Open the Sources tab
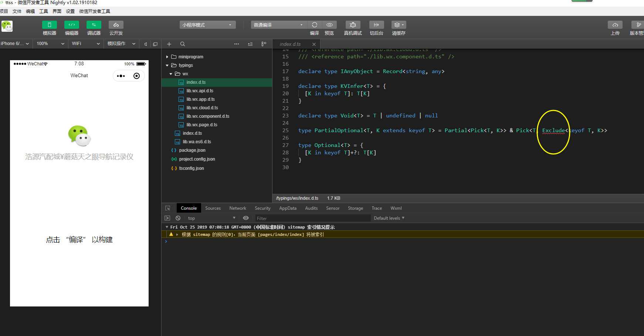Viewport: 644px width, 336px height. point(213,208)
